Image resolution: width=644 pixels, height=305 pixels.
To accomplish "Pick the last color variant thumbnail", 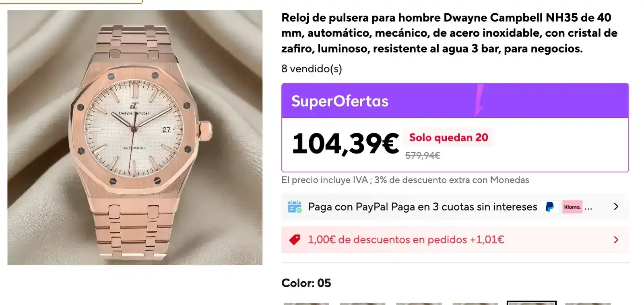I will [x=588, y=304].
